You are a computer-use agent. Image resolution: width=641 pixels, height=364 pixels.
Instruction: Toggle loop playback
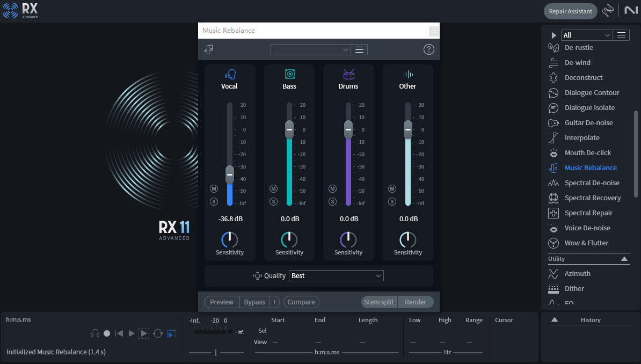[158, 334]
